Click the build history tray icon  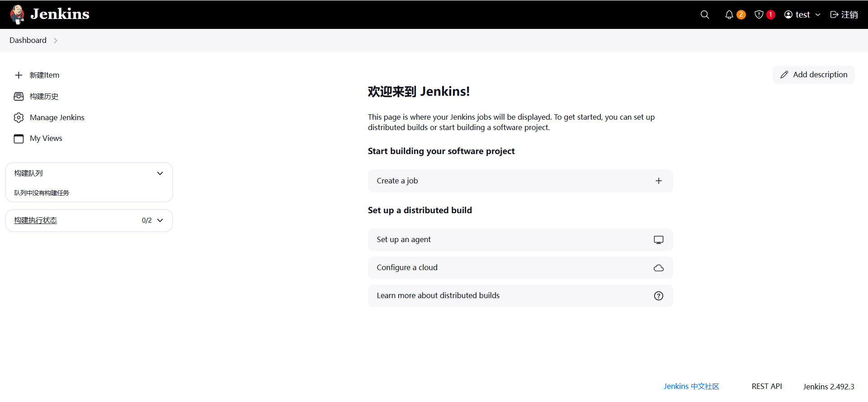pyautogui.click(x=19, y=96)
